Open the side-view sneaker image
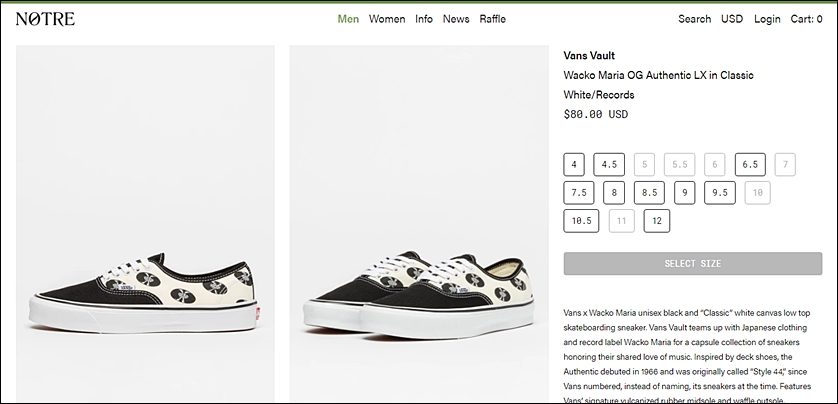Image resolution: width=838 pixels, height=404 pixels. [x=145, y=224]
